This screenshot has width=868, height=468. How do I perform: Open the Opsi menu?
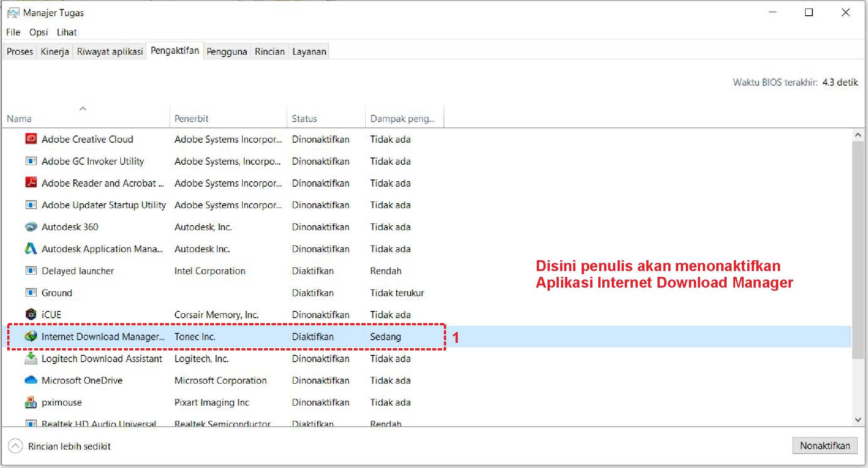click(x=39, y=32)
